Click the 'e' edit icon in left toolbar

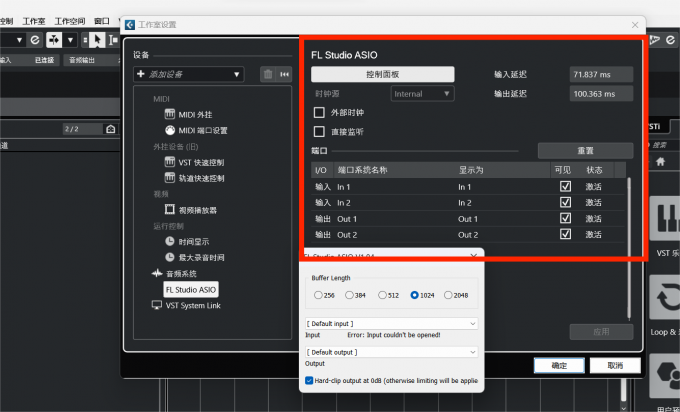coord(35,40)
